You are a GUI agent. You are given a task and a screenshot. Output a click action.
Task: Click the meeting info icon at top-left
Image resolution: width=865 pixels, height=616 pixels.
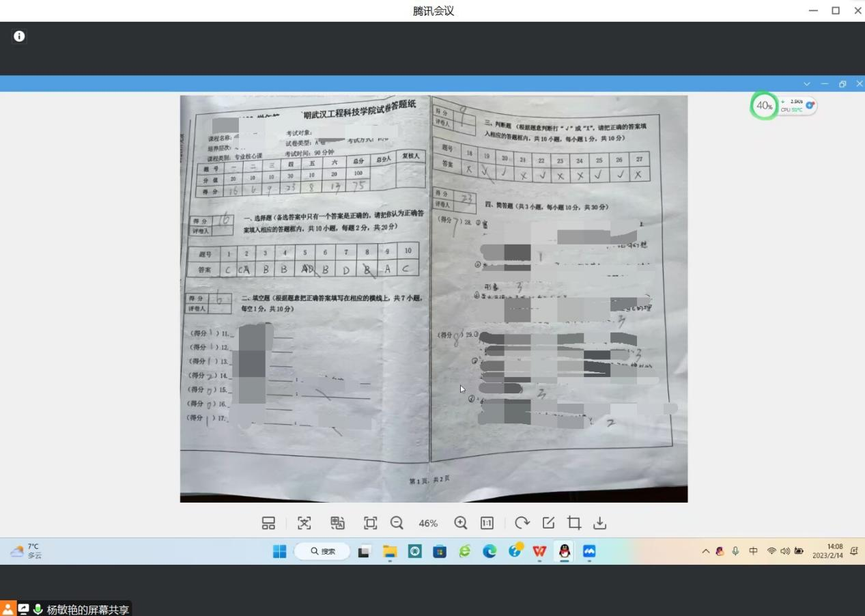(19, 36)
